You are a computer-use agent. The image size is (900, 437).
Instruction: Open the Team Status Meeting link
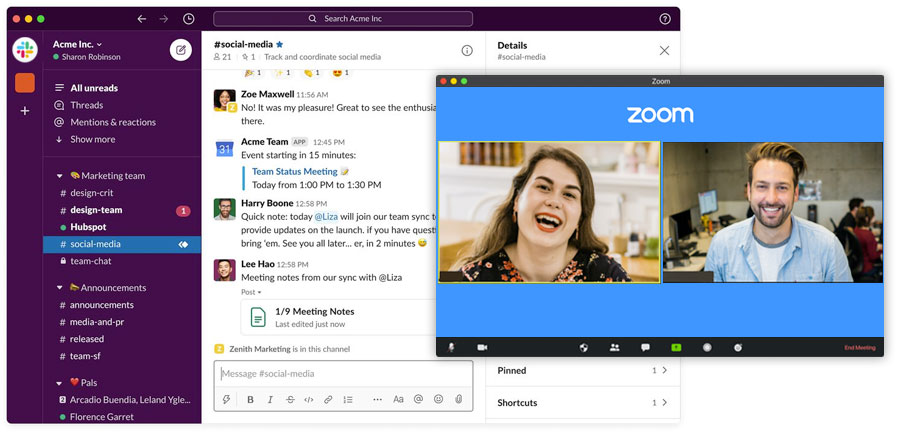coord(294,172)
